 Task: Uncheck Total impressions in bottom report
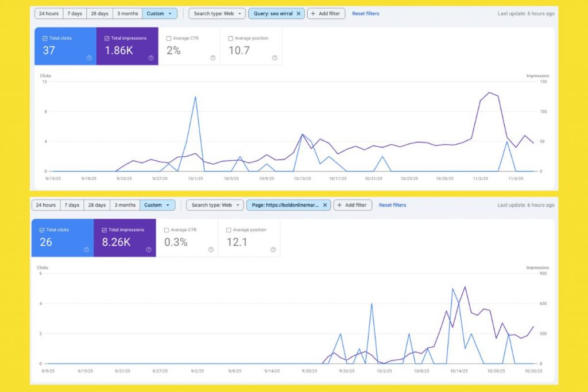pos(104,229)
